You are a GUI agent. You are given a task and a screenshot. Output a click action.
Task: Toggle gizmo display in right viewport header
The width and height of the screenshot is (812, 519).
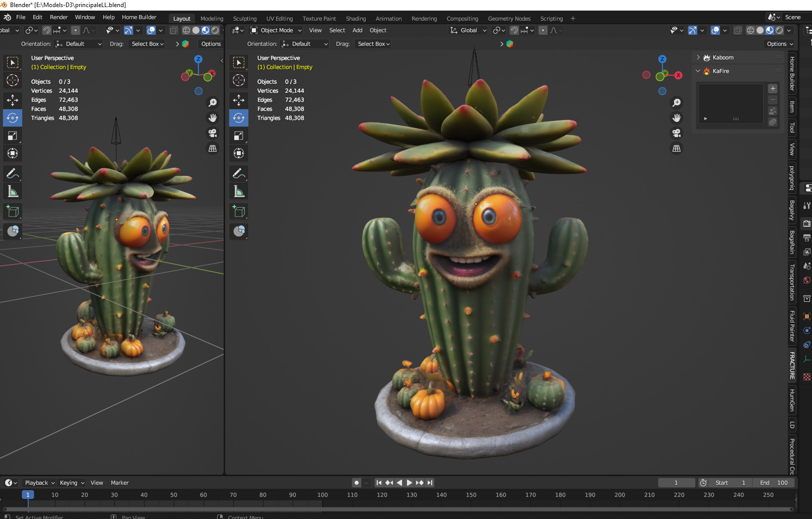click(693, 30)
